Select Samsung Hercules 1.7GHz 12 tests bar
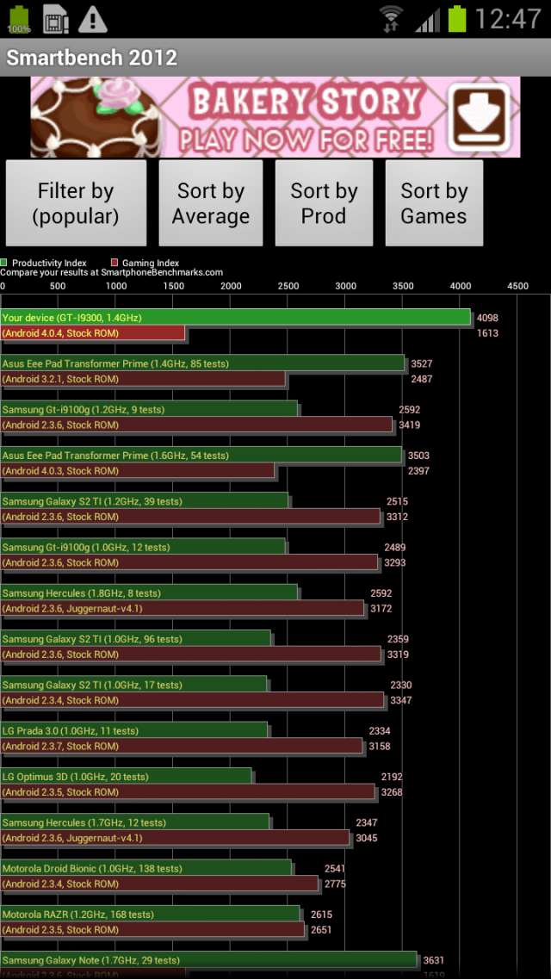This screenshot has height=980, width=551. [135, 822]
